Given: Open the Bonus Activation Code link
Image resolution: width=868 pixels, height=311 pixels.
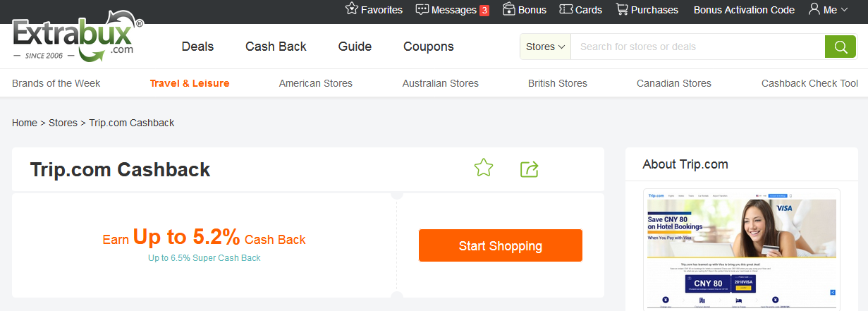Looking at the screenshot, I should (744, 10).
